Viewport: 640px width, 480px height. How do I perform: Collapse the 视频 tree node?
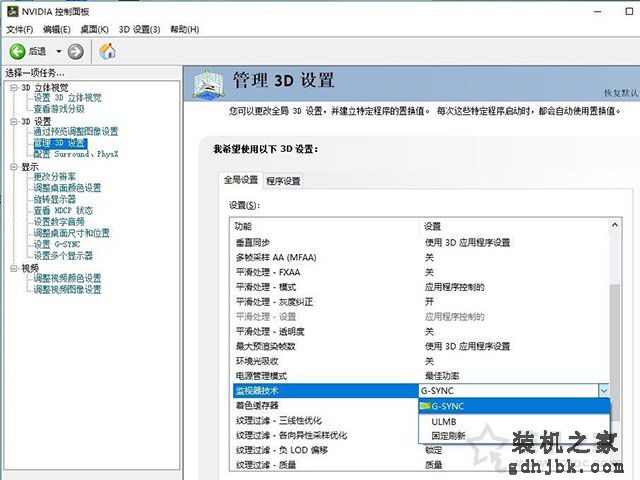(x=14, y=268)
